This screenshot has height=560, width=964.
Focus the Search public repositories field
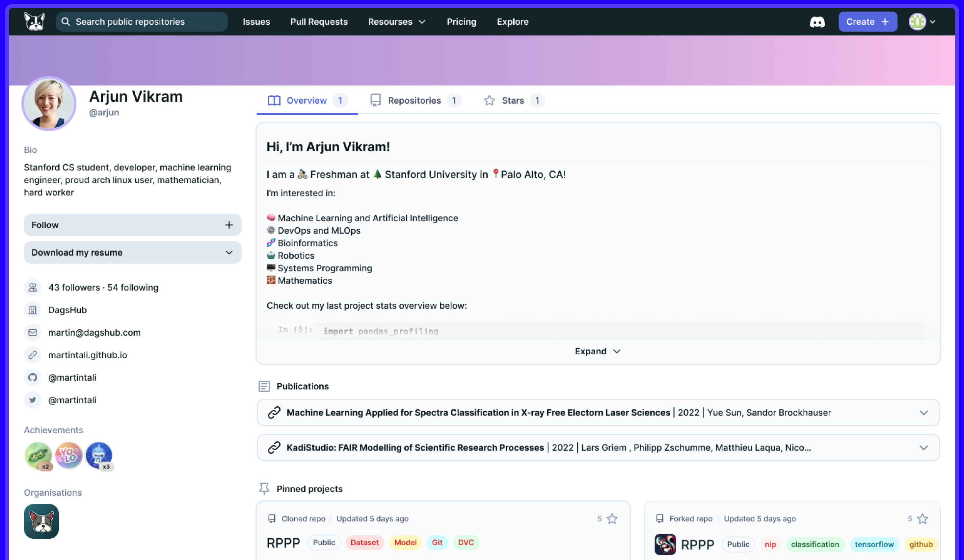click(142, 22)
